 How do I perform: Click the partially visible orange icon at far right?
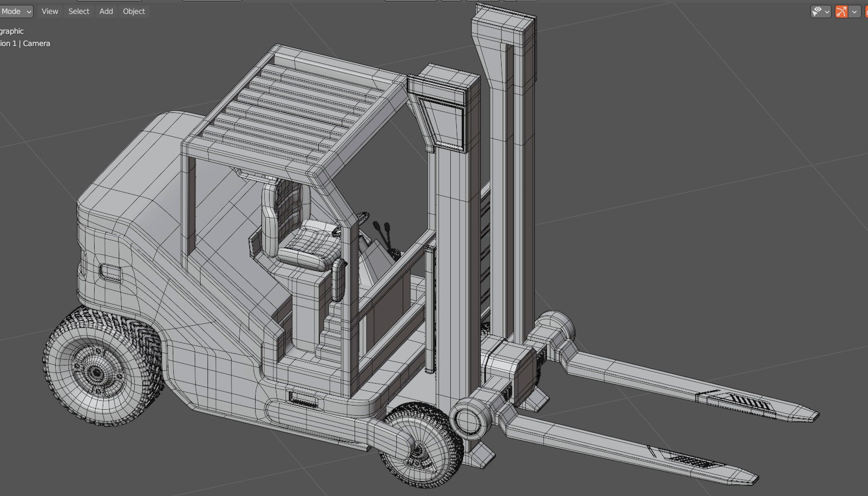[x=866, y=11]
